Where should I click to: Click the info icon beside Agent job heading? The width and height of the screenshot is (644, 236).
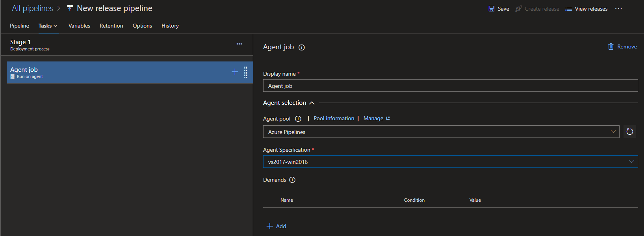point(302,48)
